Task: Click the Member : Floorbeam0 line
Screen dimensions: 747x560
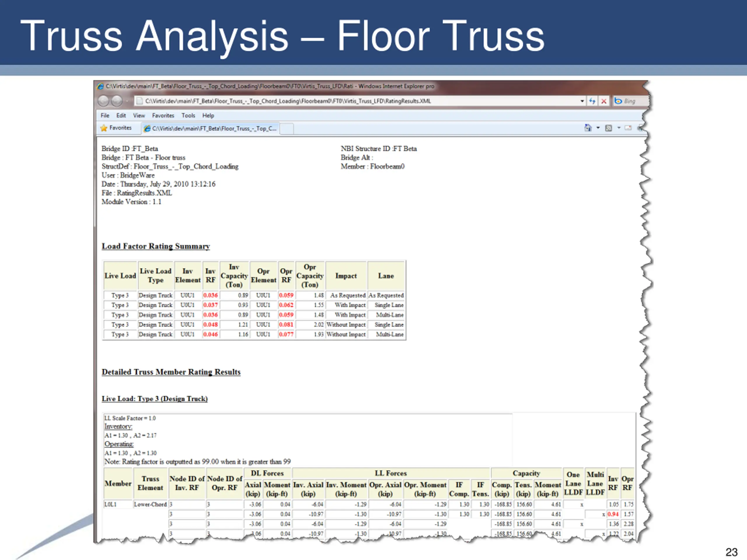Action: pos(373,167)
